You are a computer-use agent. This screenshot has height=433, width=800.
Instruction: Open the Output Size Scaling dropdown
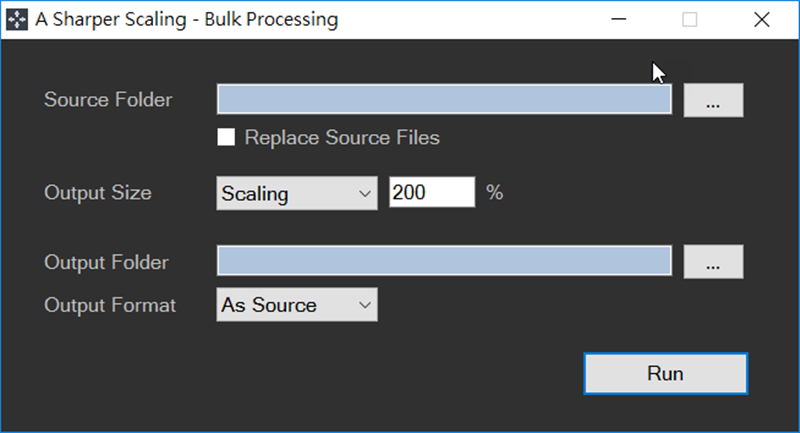(296, 193)
